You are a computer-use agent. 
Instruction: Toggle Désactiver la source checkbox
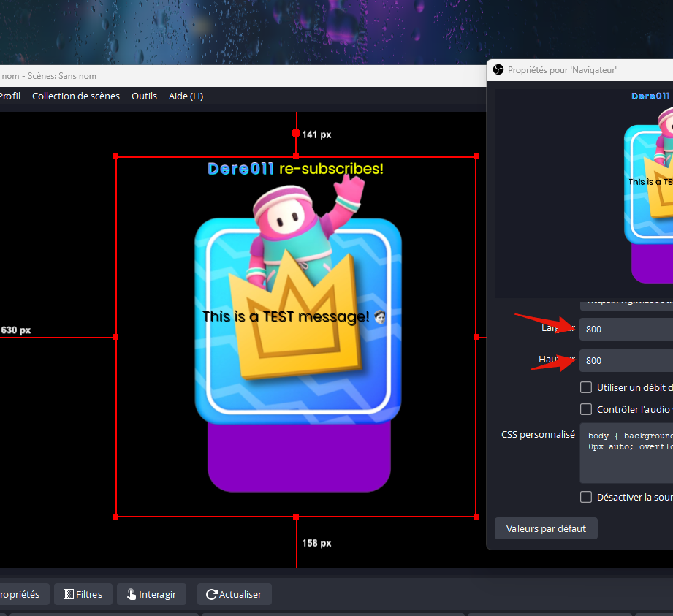tap(586, 497)
